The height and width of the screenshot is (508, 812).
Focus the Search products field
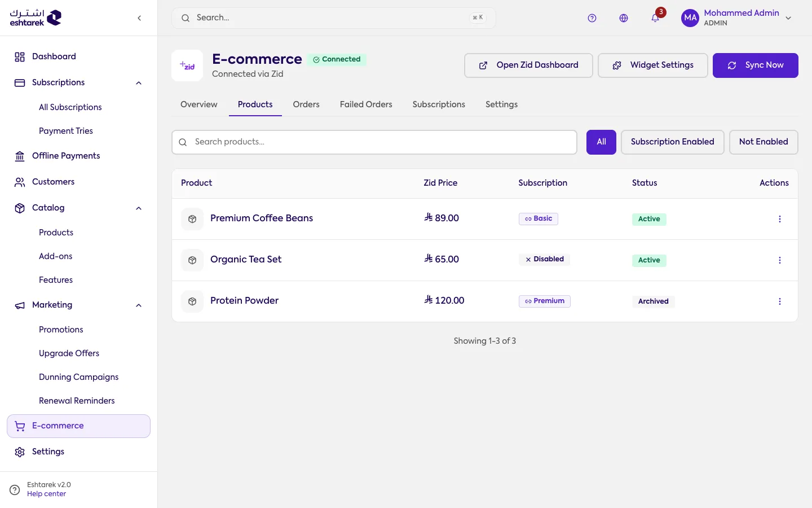[374, 142]
